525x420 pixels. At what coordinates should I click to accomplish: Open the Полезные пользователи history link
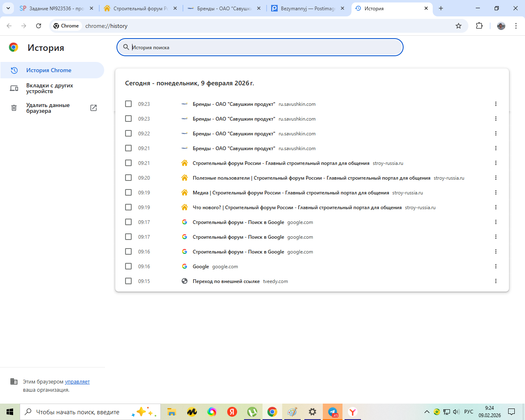coord(311,178)
